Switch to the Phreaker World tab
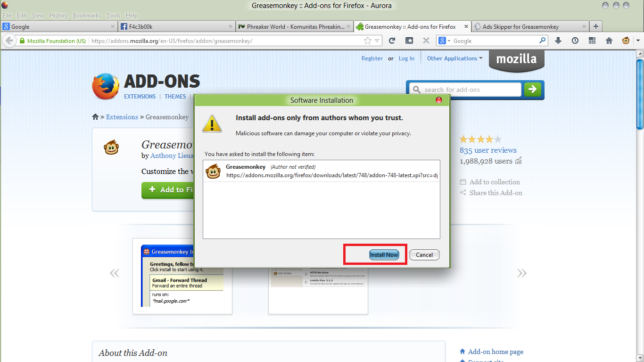 (295, 27)
